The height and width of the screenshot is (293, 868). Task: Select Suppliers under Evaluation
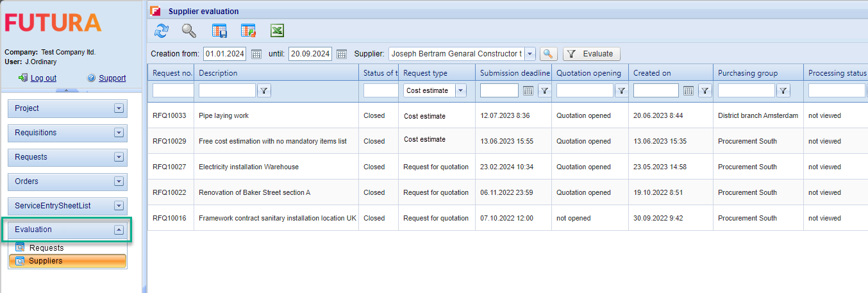click(x=46, y=261)
